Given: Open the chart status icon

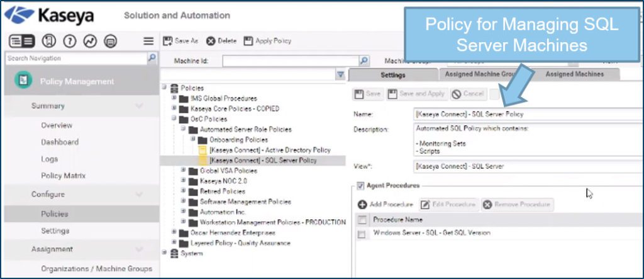Looking at the screenshot, I should pyautogui.click(x=90, y=41).
